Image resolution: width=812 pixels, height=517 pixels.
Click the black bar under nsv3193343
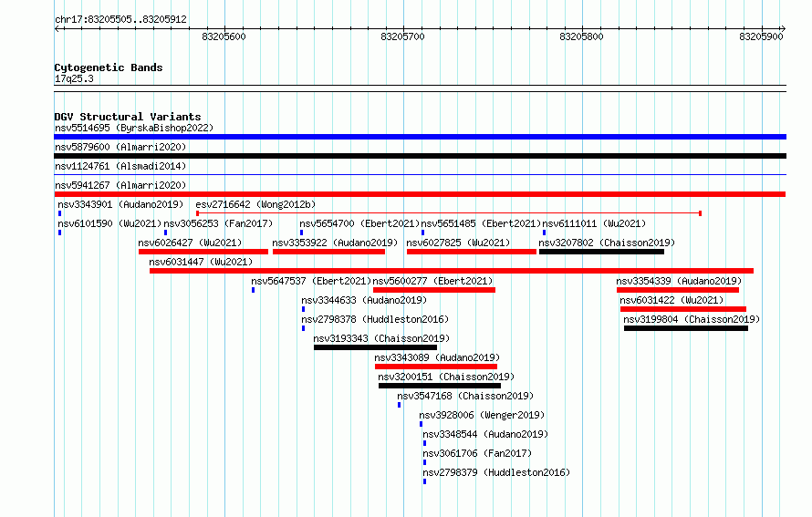click(376, 347)
